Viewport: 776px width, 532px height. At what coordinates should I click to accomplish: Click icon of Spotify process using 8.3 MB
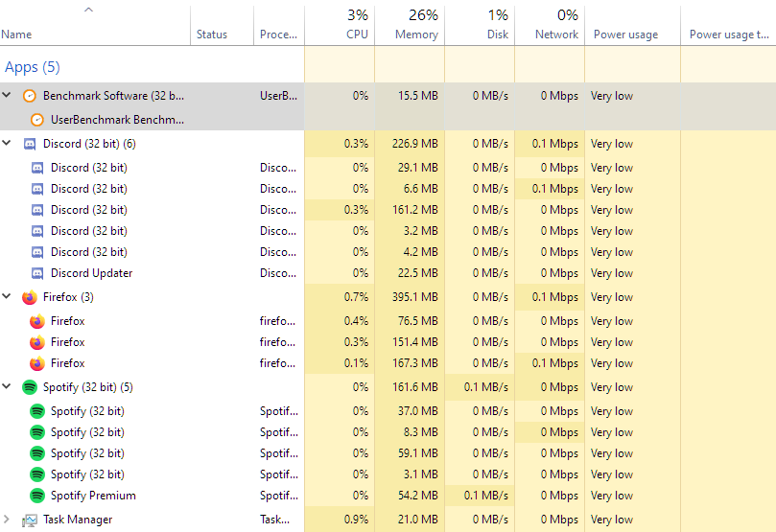tap(37, 432)
